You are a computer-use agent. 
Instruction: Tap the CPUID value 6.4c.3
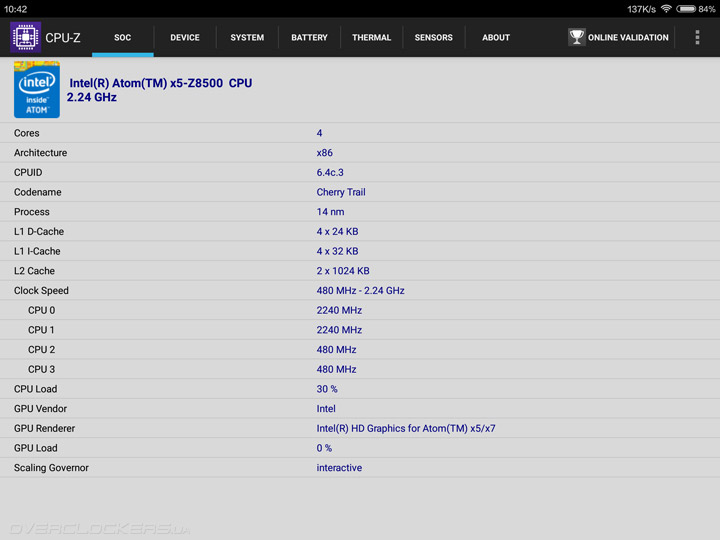click(330, 173)
